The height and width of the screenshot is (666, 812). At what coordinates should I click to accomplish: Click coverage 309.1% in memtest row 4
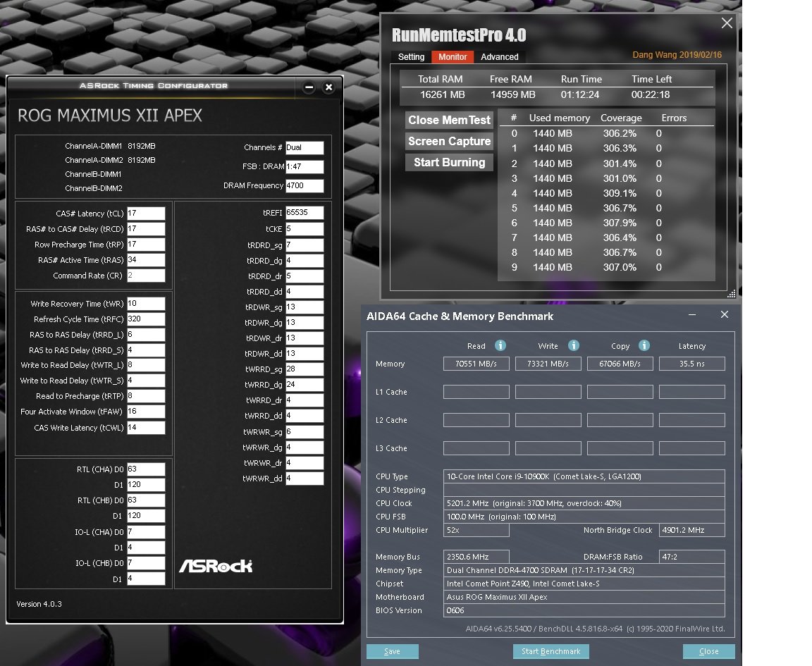[x=620, y=193]
